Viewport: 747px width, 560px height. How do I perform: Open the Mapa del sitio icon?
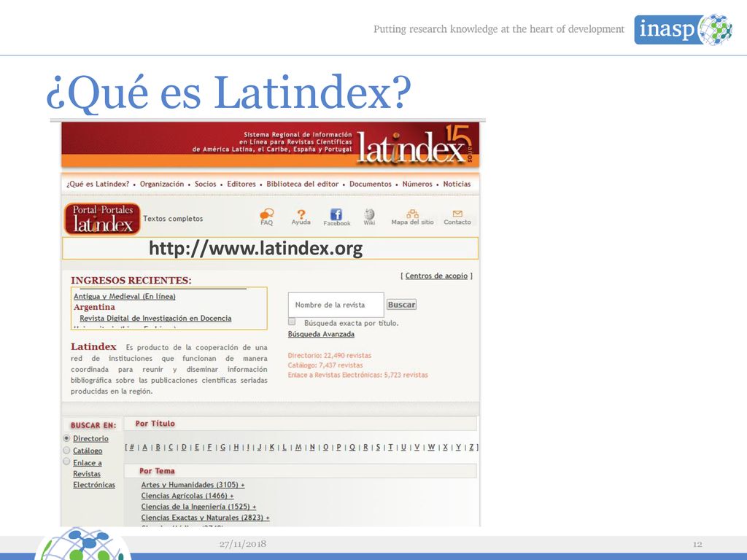click(x=413, y=214)
